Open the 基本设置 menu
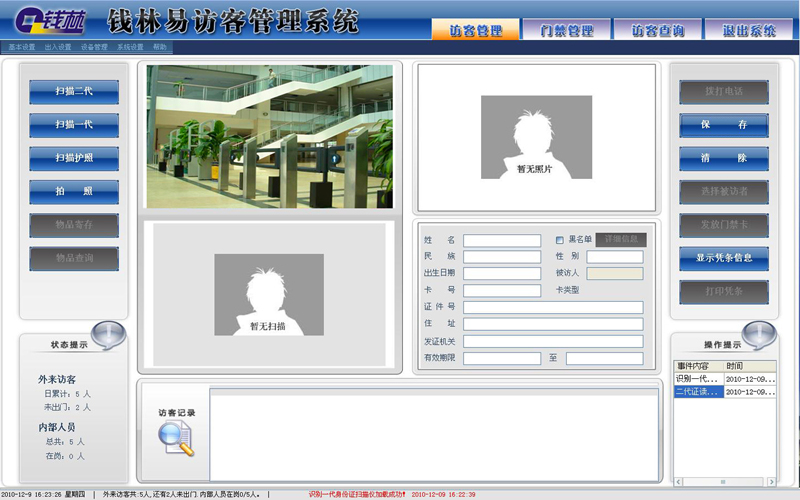The width and height of the screenshot is (800, 500). (22, 47)
